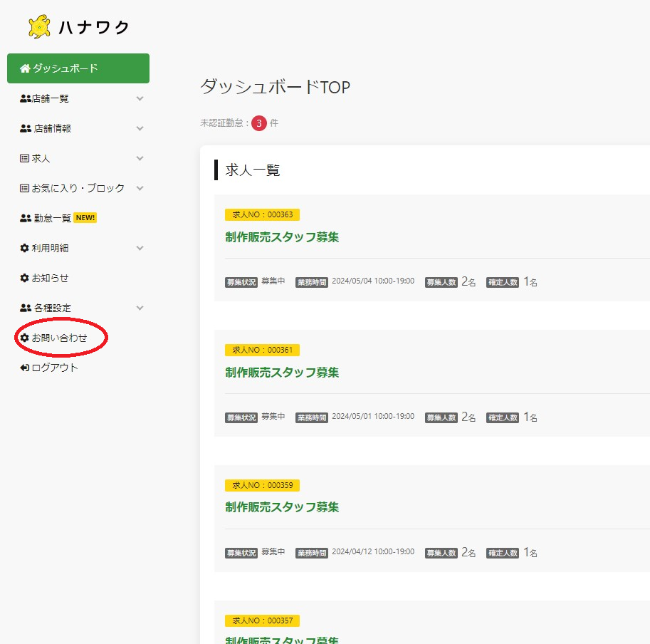The image size is (650, 644).
Task: Select the お問い合わせ menu item
Action: click(59, 338)
